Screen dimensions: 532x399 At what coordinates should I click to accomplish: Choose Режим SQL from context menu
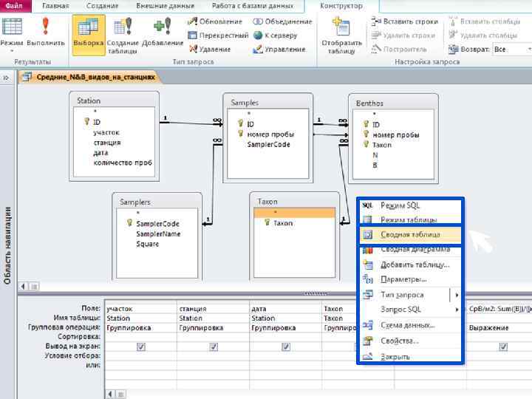(410, 205)
